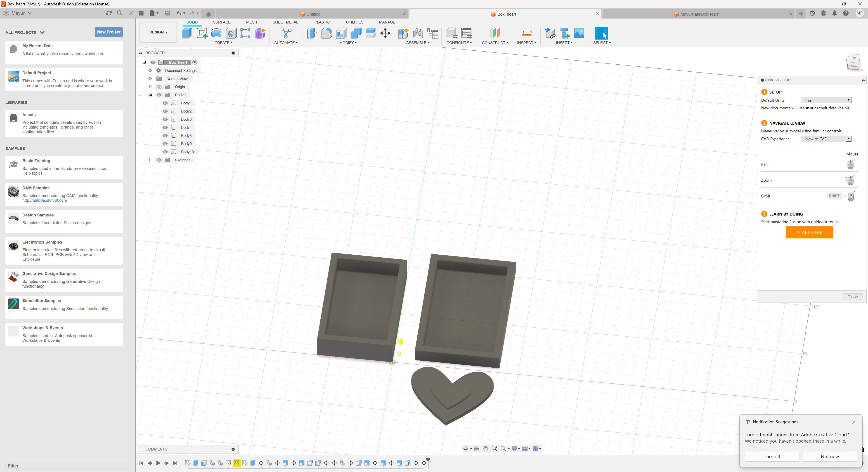Click the New Project button
This screenshot has width=868, height=472.
pyautogui.click(x=109, y=32)
